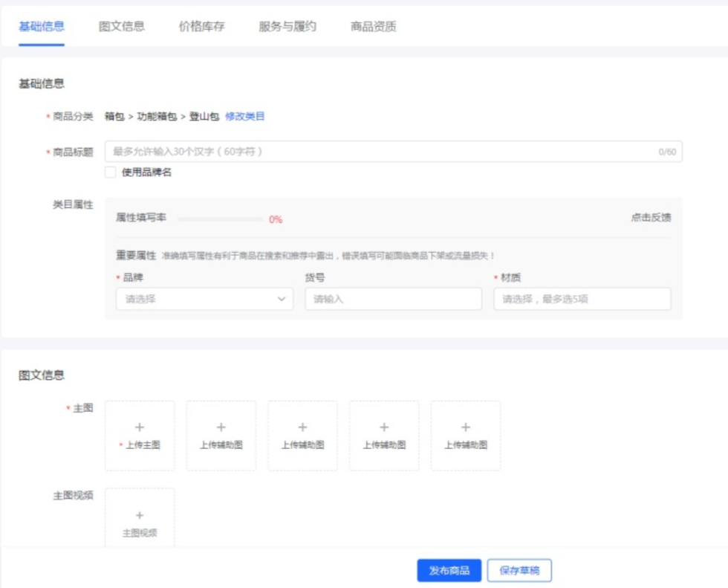Click the plus icon for 主图视频
Screen dimensions: 728x588
point(140,515)
